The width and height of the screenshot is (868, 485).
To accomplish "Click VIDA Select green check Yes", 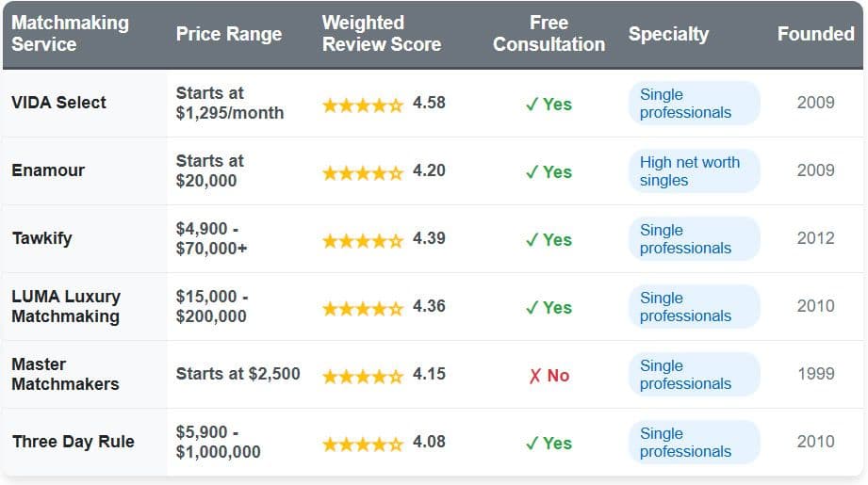I will 549,105.
